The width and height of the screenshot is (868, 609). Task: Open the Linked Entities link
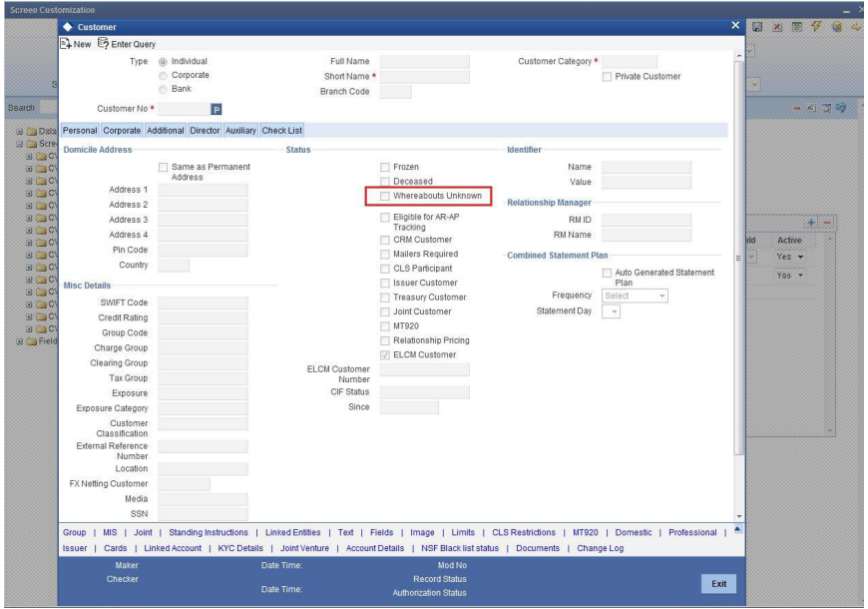(x=293, y=532)
